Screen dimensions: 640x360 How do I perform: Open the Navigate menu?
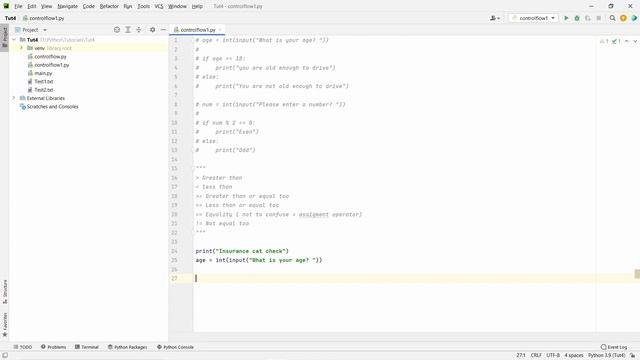coord(68,6)
